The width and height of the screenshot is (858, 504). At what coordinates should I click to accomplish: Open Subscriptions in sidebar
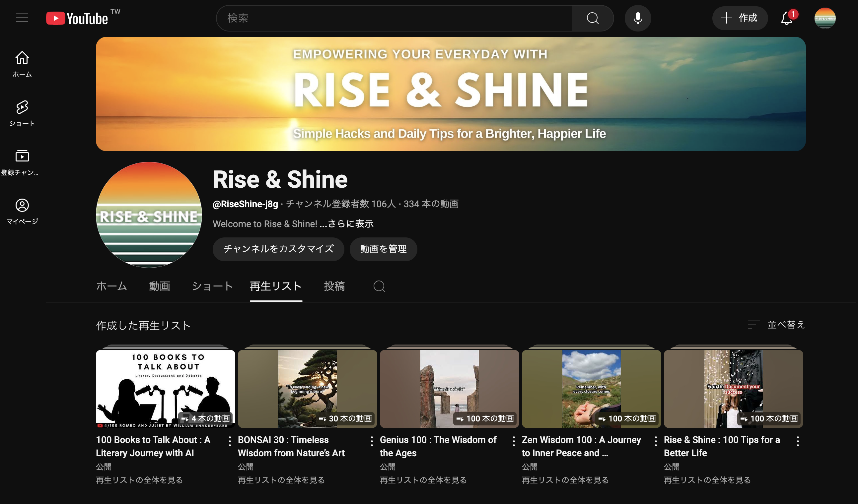[22, 162]
